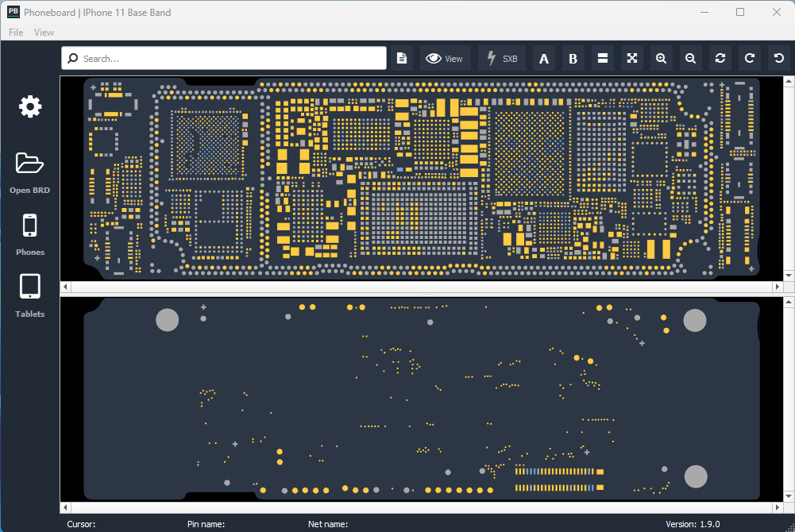The image size is (795, 532).
Task: Rotate the board clockwise
Action: pyautogui.click(x=749, y=58)
